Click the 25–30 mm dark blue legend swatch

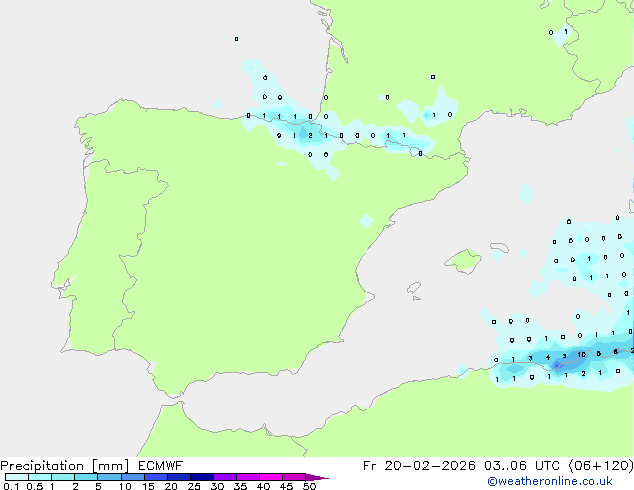[x=202, y=477]
